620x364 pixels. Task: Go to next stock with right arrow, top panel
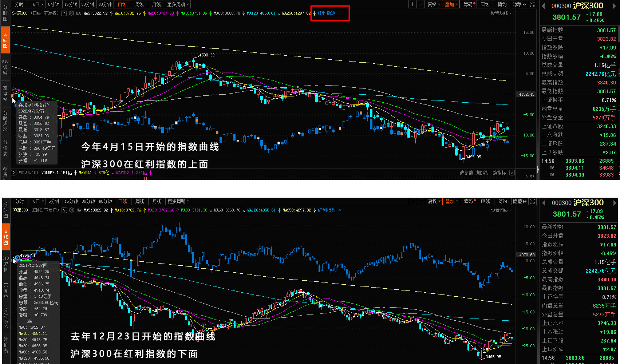[615, 6]
